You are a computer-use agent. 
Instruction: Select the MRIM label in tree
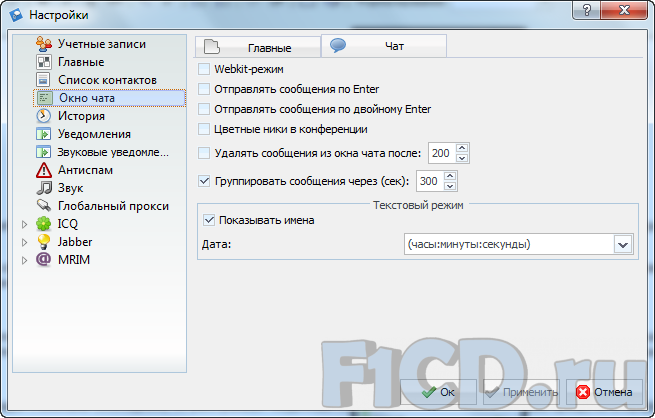pos(74,260)
